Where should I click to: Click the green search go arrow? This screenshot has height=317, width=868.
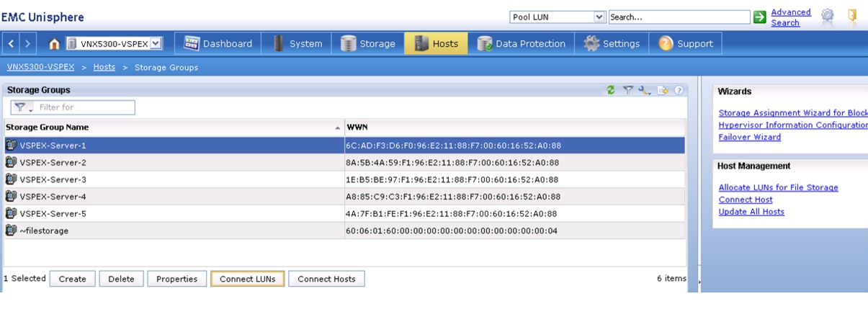click(x=759, y=17)
